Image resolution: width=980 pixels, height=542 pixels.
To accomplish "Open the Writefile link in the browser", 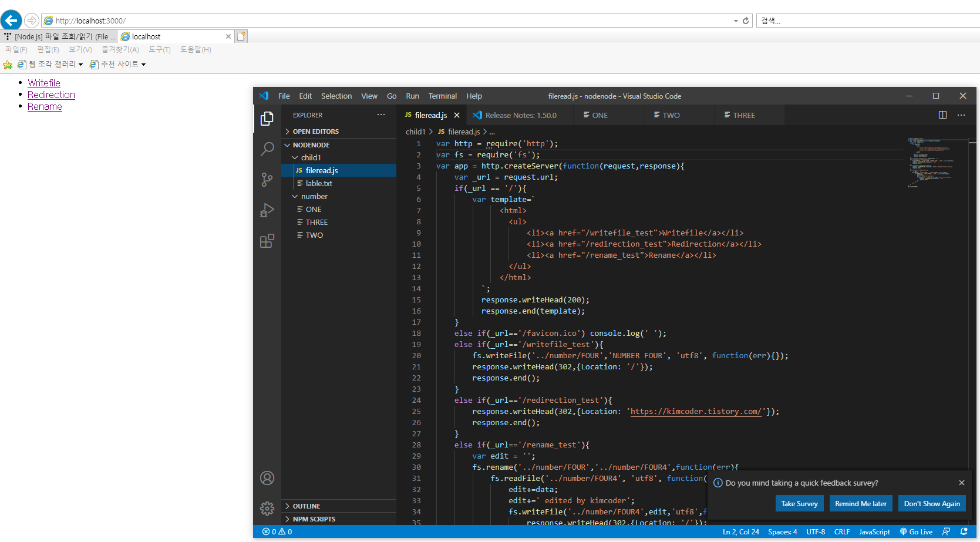I will click(x=43, y=83).
